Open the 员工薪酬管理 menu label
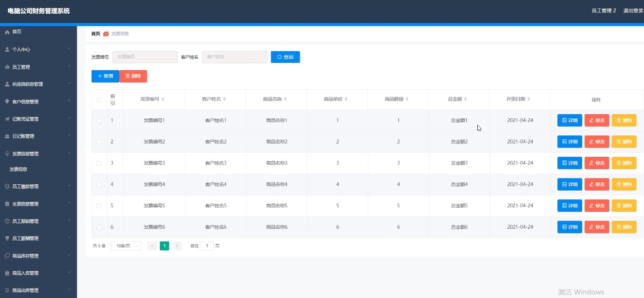Viewport: 644px width, 298px height. tap(25, 238)
